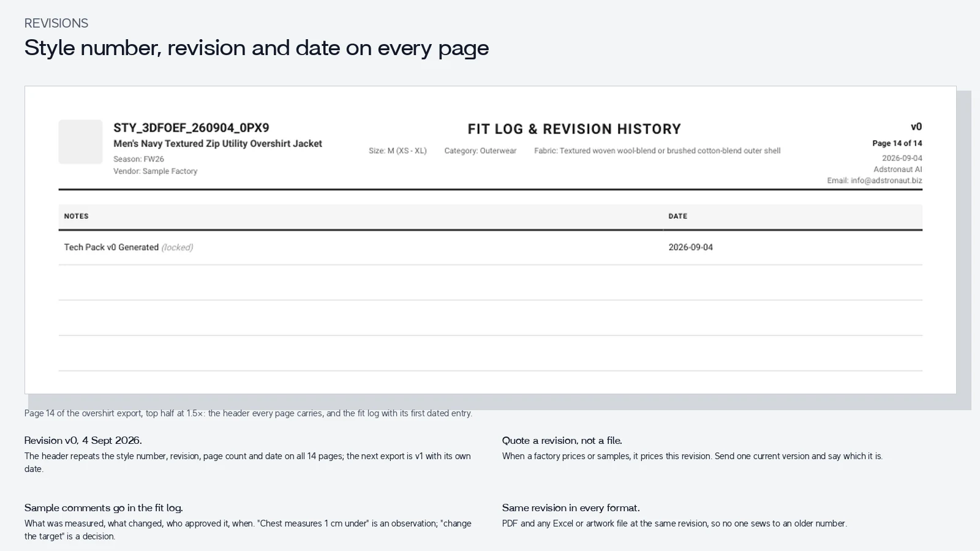Click 'Category: Outerwear' text
The image size is (980, 551).
point(480,151)
